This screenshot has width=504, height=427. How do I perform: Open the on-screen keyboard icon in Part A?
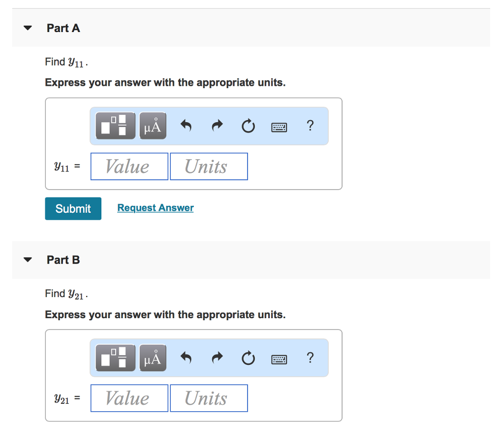pyautogui.click(x=279, y=126)
